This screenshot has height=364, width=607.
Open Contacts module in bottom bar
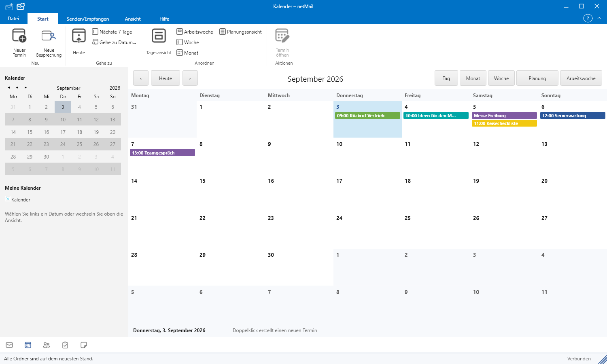(x=47, y=345)
